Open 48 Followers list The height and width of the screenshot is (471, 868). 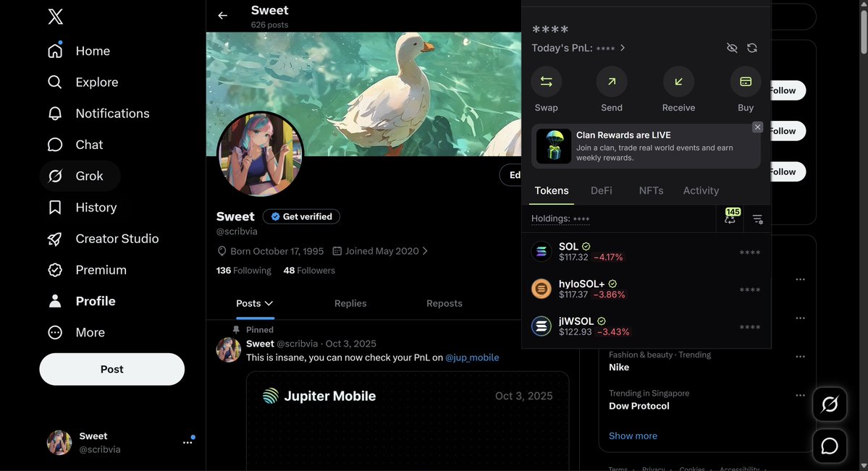(x=309, y=271)
